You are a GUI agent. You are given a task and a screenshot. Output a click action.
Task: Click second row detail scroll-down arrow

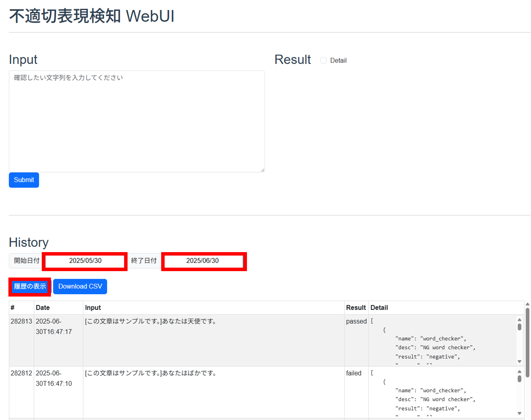[519, 413]
